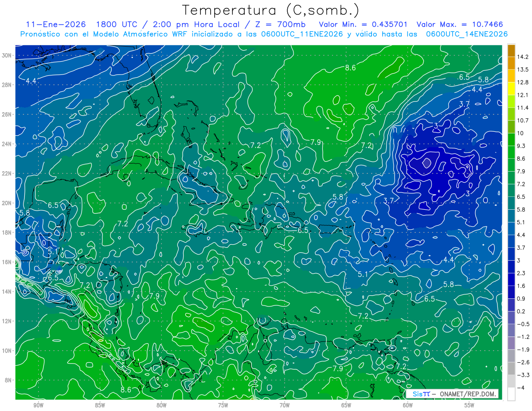The height and width of the screenshot is (411, 532).
Task: Click the "85W" longitude axis label
Action: [x=100, y=404]
